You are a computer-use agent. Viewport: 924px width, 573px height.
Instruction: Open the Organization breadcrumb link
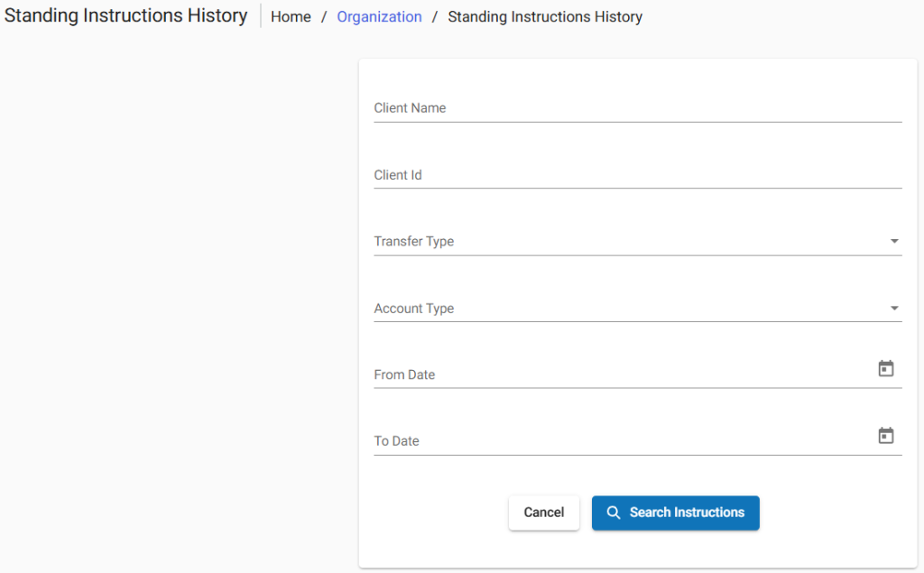(x=379, y=17)
